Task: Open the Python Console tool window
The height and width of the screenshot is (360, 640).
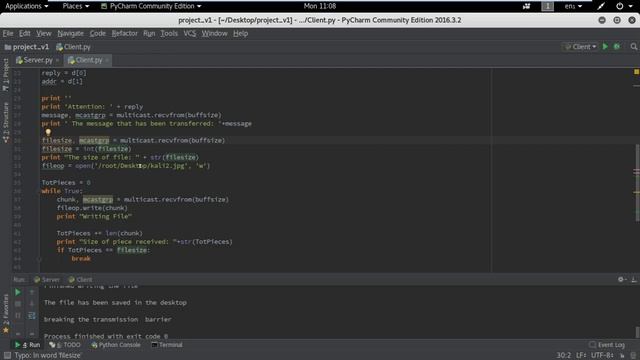Action: (116, 345)
